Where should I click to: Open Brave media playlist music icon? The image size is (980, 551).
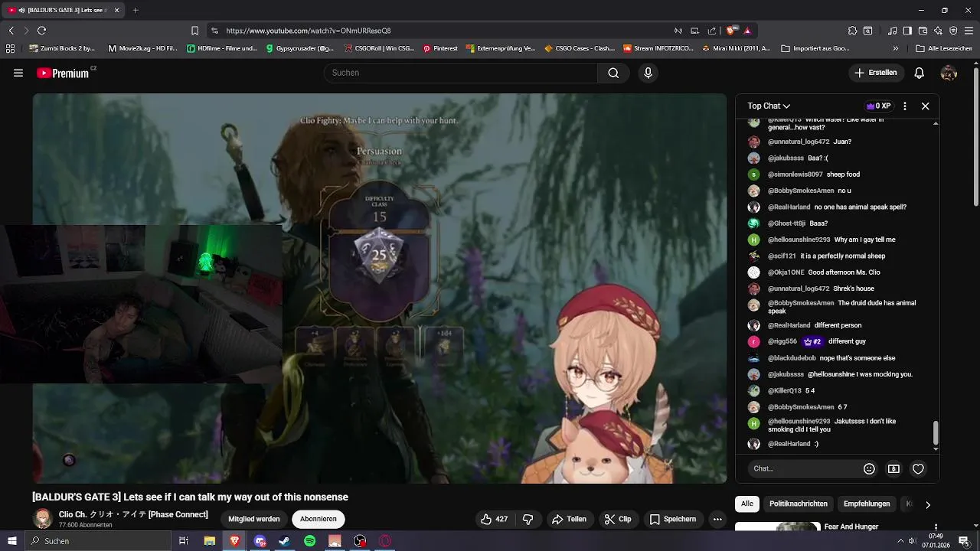click(893, 31)
